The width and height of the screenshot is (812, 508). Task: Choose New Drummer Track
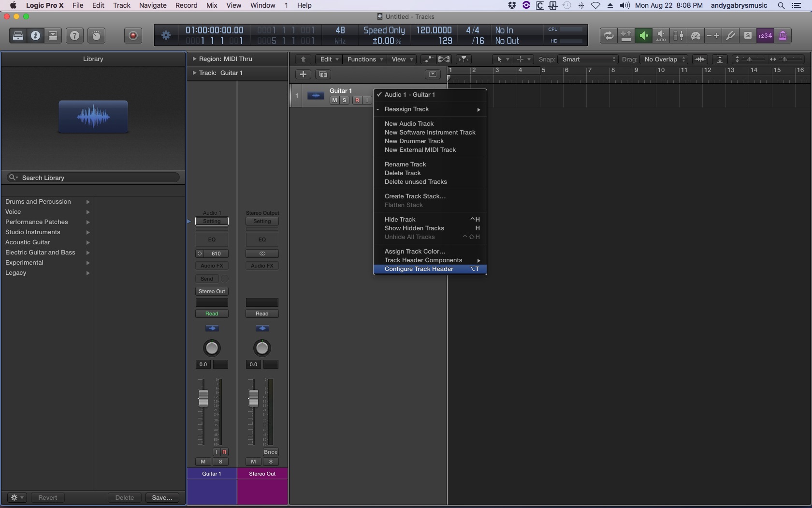430,141
